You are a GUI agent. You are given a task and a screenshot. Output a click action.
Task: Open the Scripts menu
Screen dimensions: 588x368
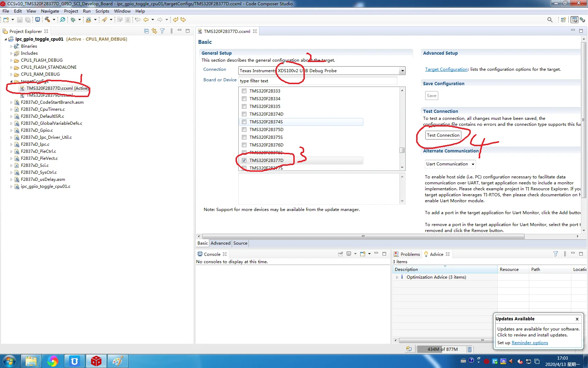pos(102,11)
